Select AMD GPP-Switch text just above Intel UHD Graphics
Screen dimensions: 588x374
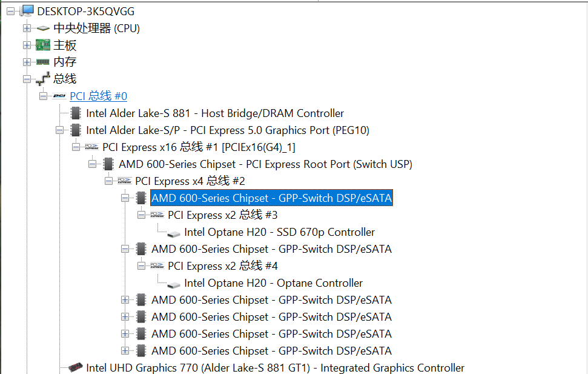[271, 350]
